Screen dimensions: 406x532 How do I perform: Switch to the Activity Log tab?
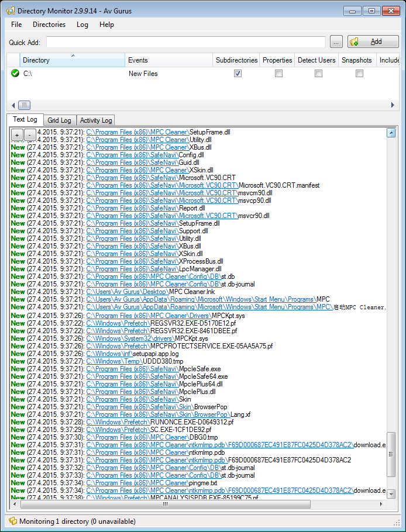click(x=96, y=120)
